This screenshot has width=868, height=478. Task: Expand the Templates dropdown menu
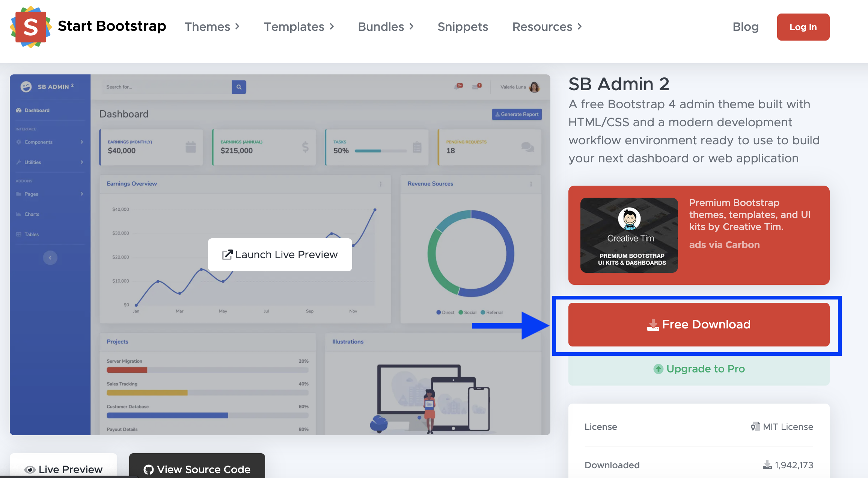[x=299, y=27]
